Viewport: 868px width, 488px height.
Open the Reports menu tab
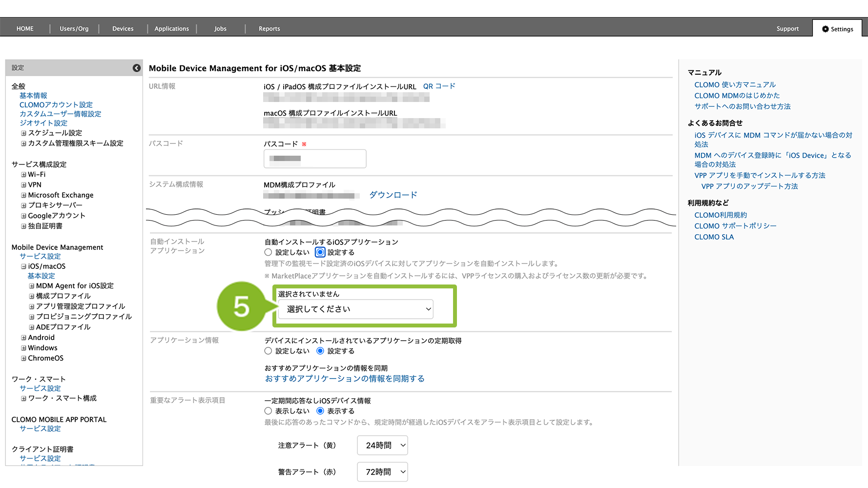[x=269, y=29]
